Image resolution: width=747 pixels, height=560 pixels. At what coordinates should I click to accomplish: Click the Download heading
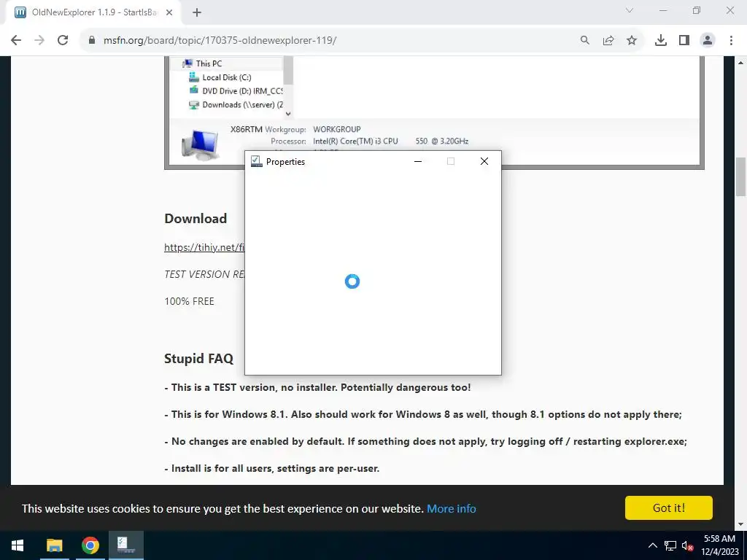click(x=196, y=219)
